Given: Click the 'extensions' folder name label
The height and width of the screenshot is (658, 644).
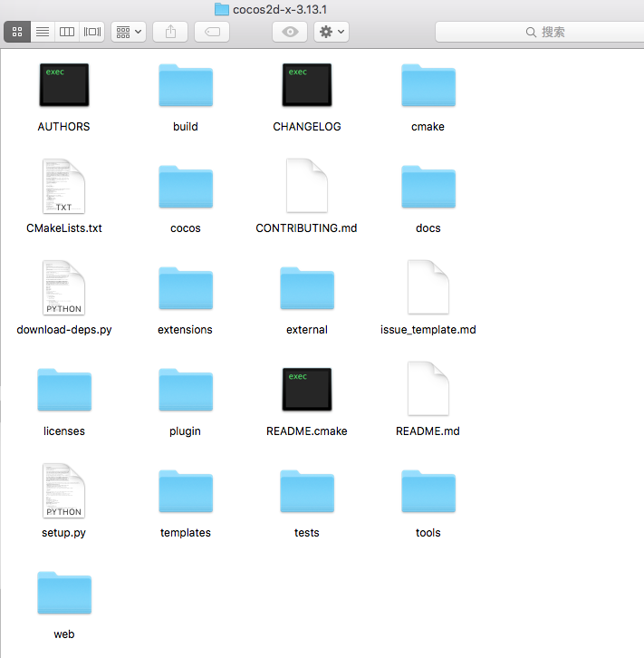Looking at the screenshot, I should (x=185, y=330).
